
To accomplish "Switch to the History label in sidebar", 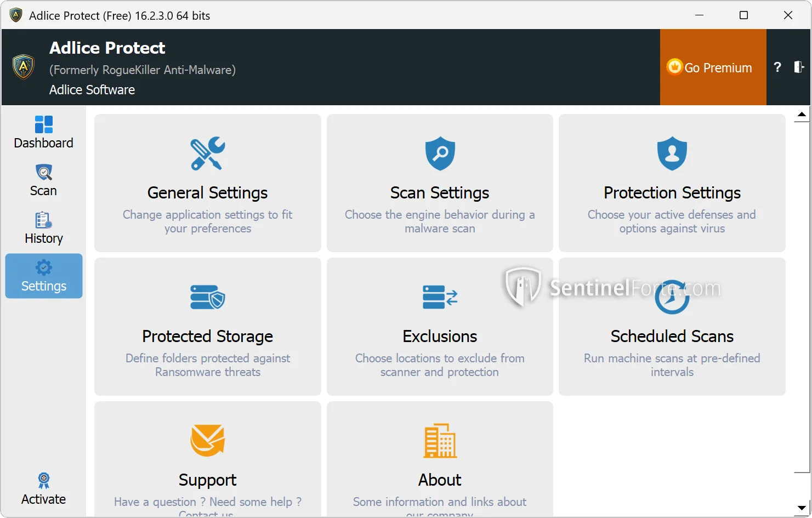I will click(44, 238).
